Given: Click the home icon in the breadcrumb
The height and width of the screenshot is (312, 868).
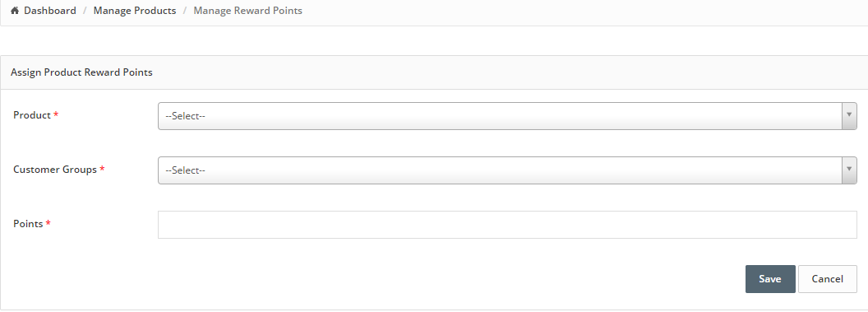Looking at the screenshot, I should coord(15,11).
